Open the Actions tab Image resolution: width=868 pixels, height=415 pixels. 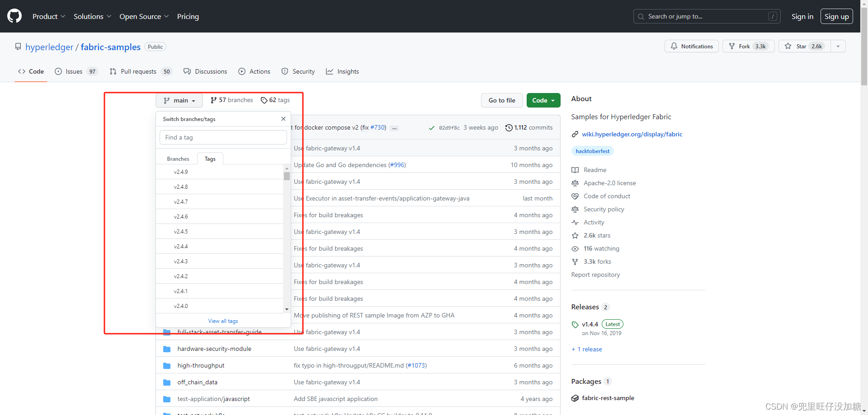tap(254, 71)
